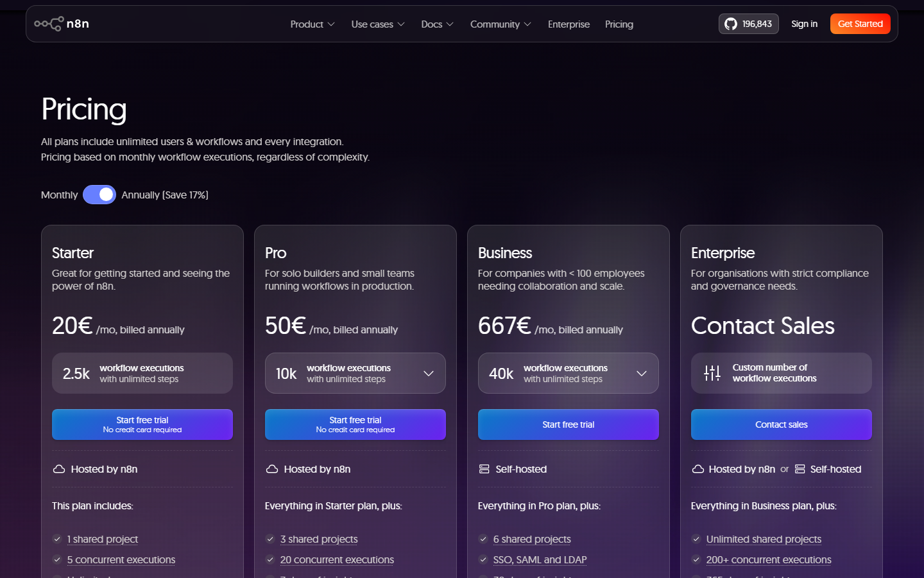Screen dimensions: 924x578
Task: Start free trial for Business plan
Action: pyautogui.click(x=569, y=425)
